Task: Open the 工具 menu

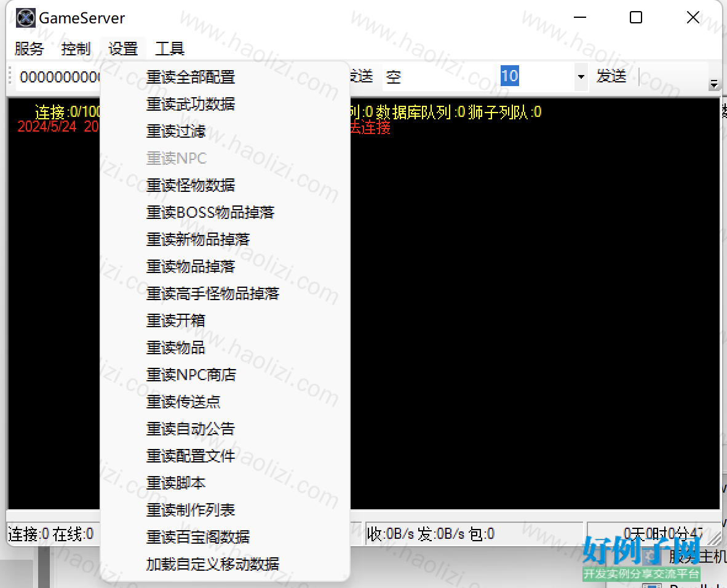Action: (x=169, y=49)
